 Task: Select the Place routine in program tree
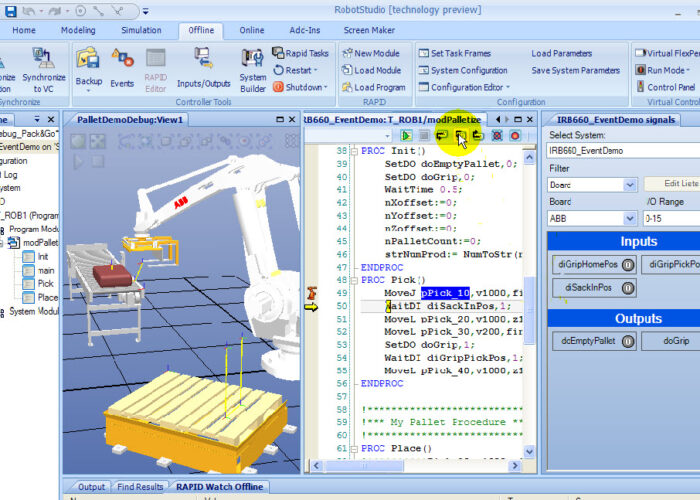(47, 297)
